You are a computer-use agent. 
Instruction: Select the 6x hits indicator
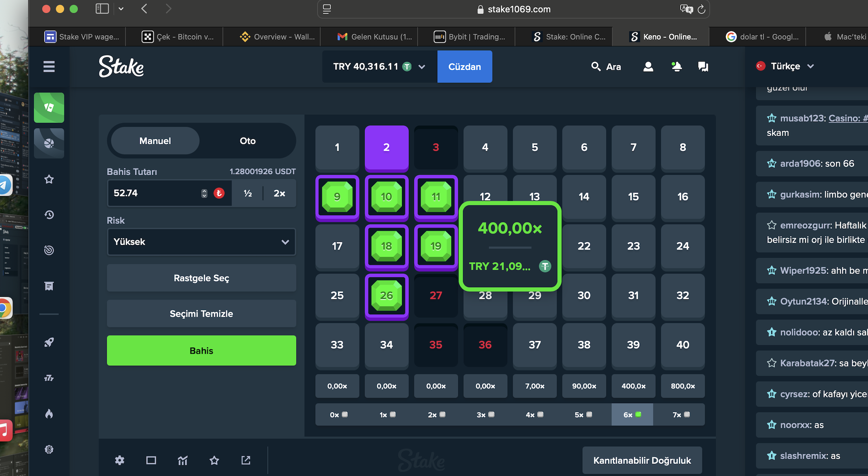click(x=632, y=414)
